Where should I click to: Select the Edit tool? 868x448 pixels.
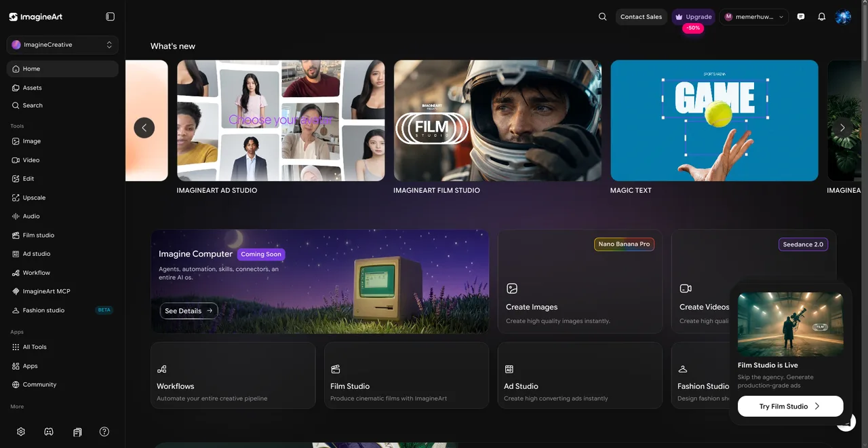pyautogui.click(x=62, y=179)
